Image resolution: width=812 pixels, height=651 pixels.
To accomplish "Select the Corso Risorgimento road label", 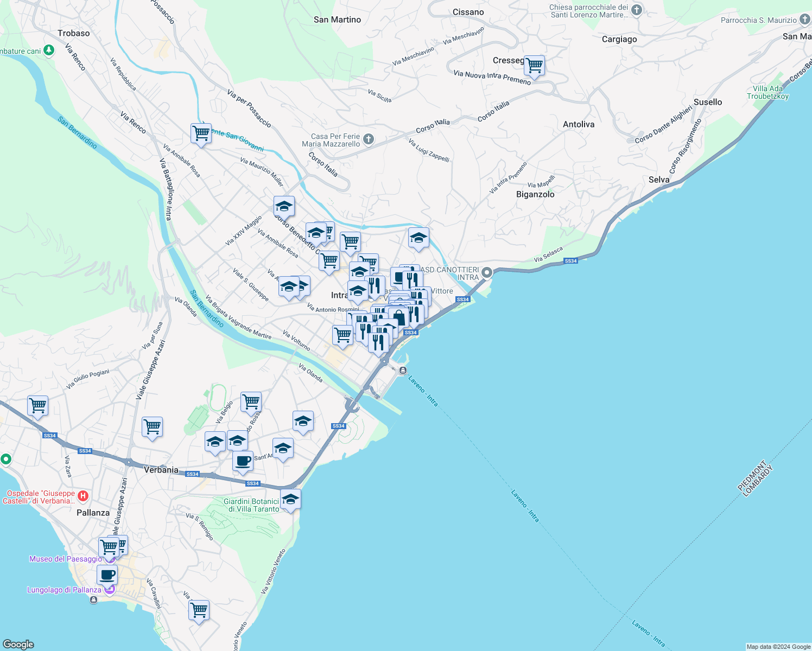I will click(685, 146).
